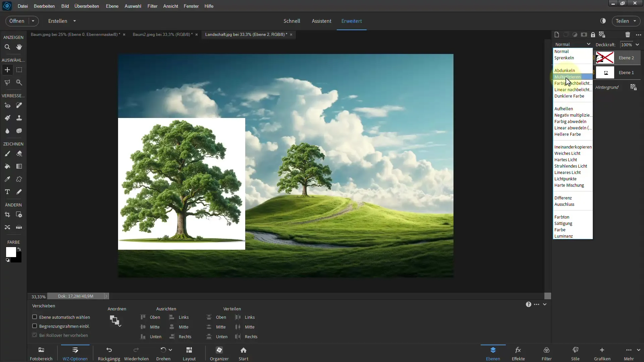Select the Polygonal Lasso tool
The image size is (644, 362).
(x=7, y=82)
